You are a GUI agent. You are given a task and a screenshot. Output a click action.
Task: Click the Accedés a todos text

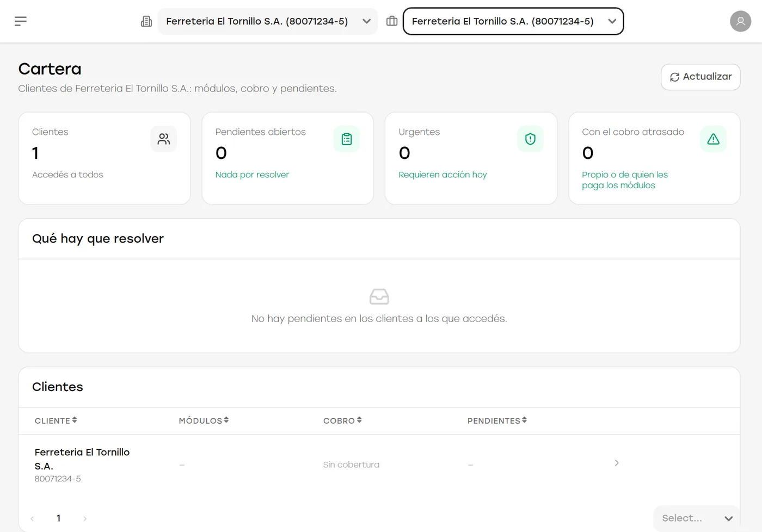point(67,175)
